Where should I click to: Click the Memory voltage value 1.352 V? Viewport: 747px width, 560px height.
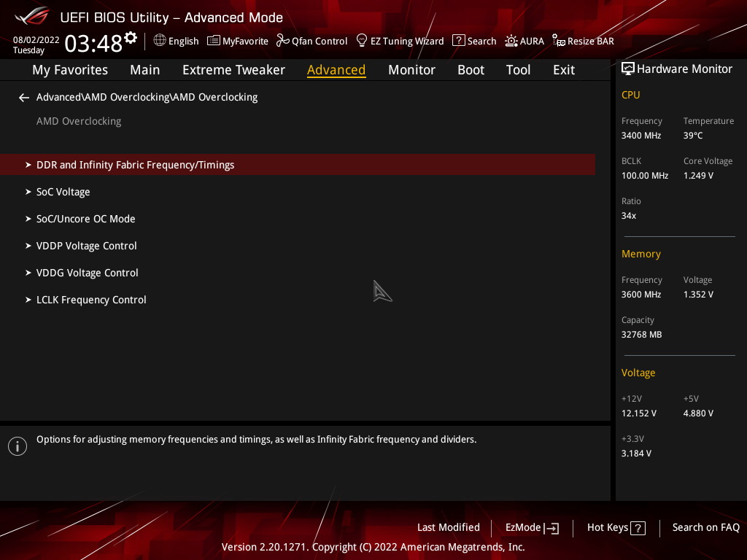point(698,295)
